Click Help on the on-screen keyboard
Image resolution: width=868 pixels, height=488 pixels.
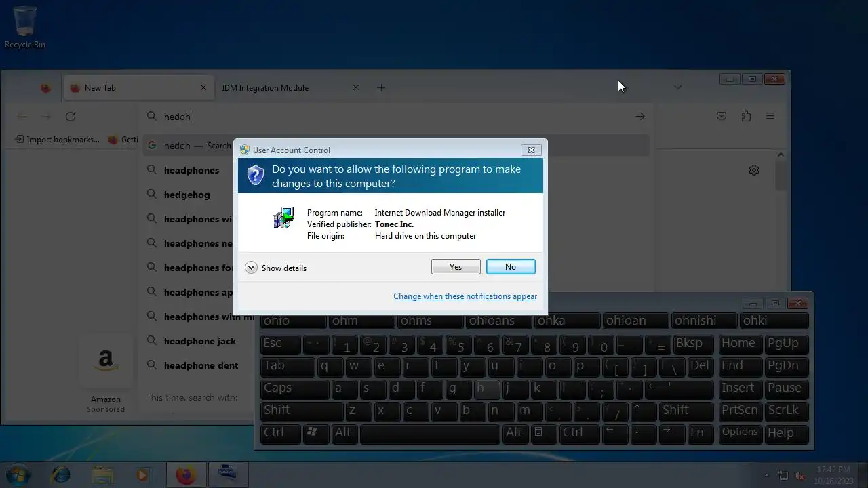787,432
